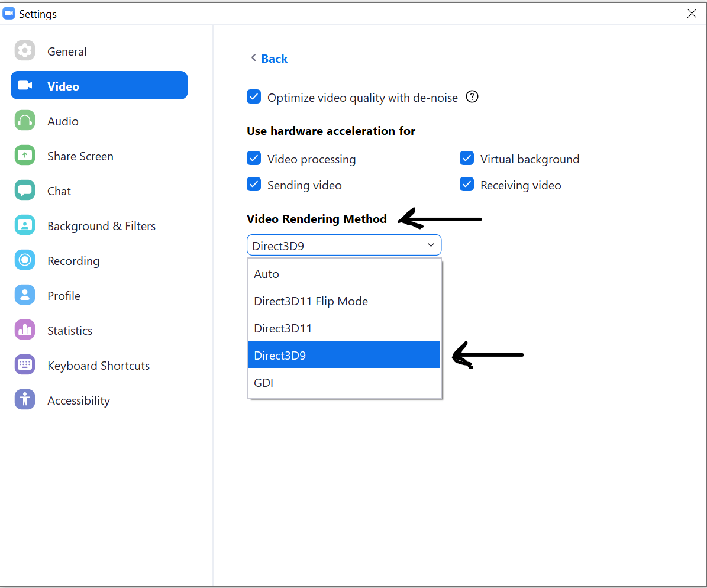Select the Recording circle icon
Screen dimensions: 707x588
coord(25,260)
